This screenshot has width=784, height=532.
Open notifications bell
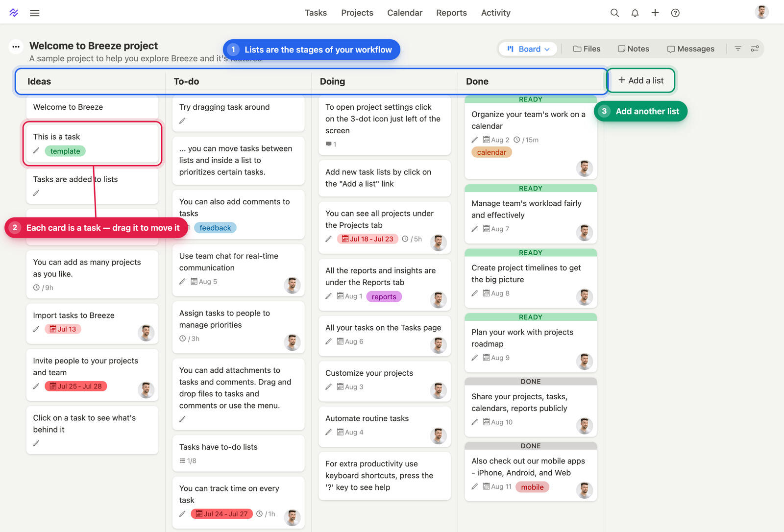pyautogui.click(x=635, y=13)
